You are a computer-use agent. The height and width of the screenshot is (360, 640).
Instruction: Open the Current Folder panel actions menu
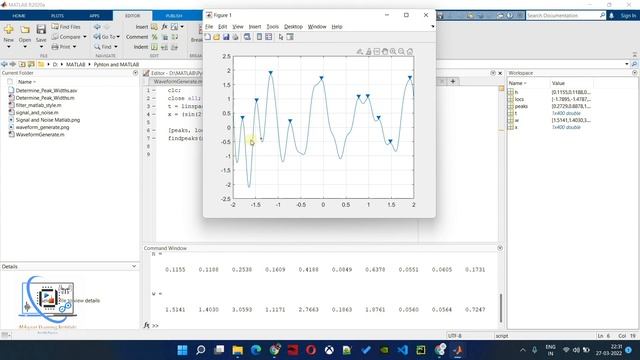(136, 73)
